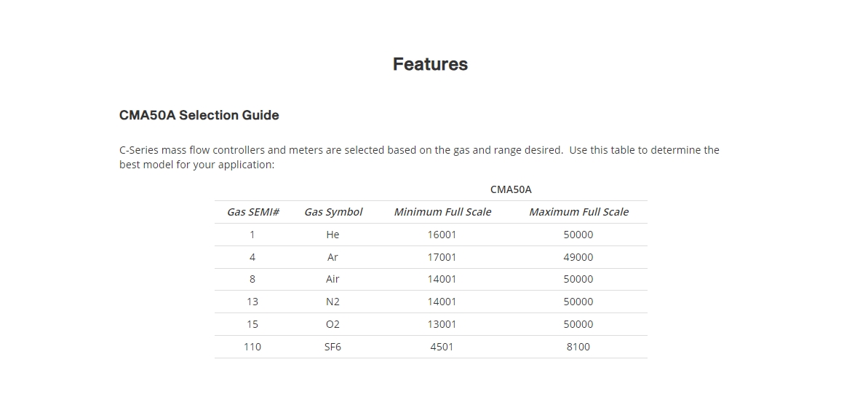Select the 16001 minimum value for He

pos(442,235)
